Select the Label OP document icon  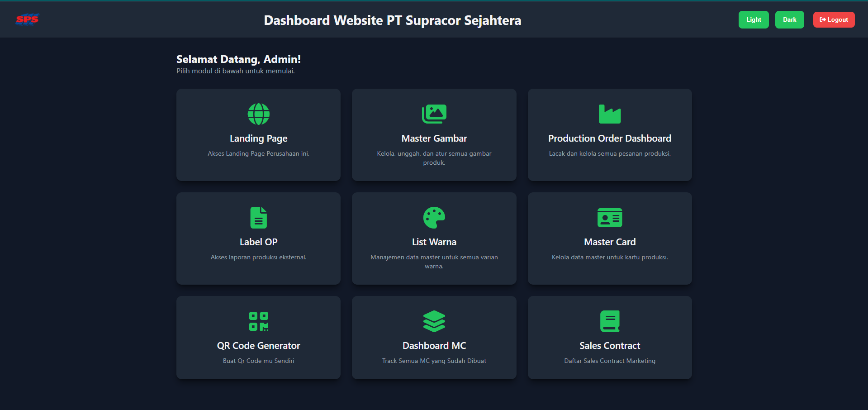[x=258, y=218]
